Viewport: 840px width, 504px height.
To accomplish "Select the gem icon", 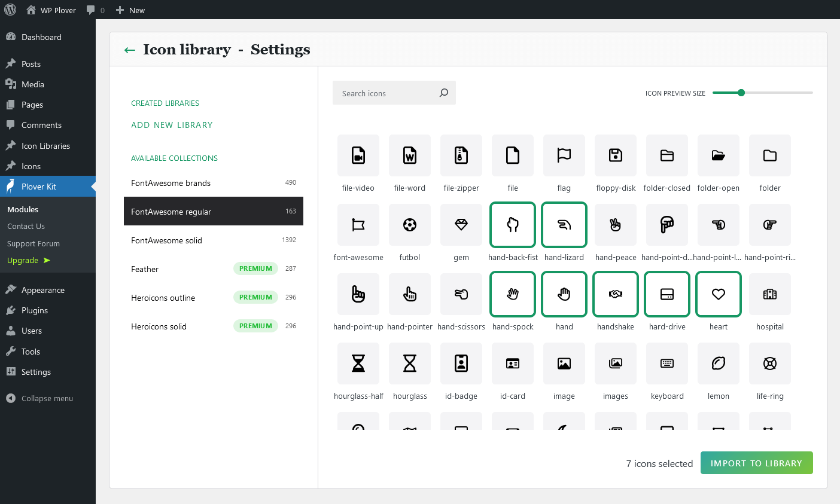I will pos(461,225).
